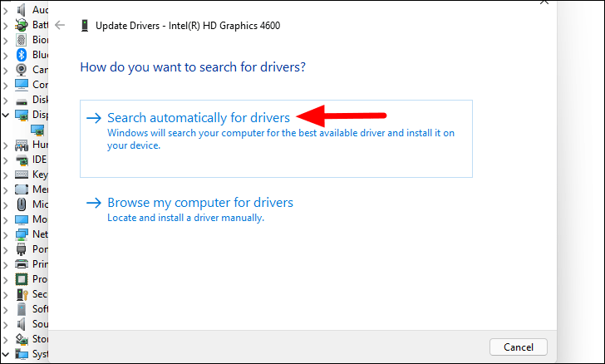Click the Biometric fingerprint icon
Viewport: 605px width, 364px height.
coord(22,40)
